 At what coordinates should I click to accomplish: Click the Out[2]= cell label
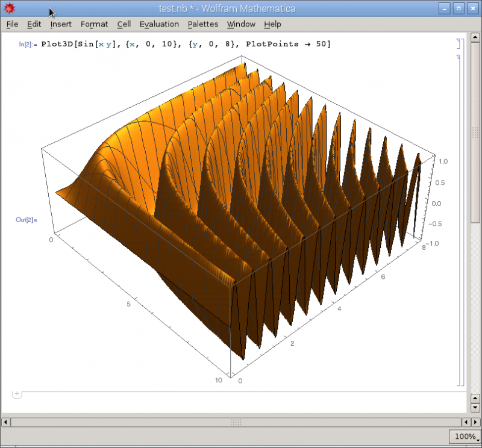click(x=27, y=220)
